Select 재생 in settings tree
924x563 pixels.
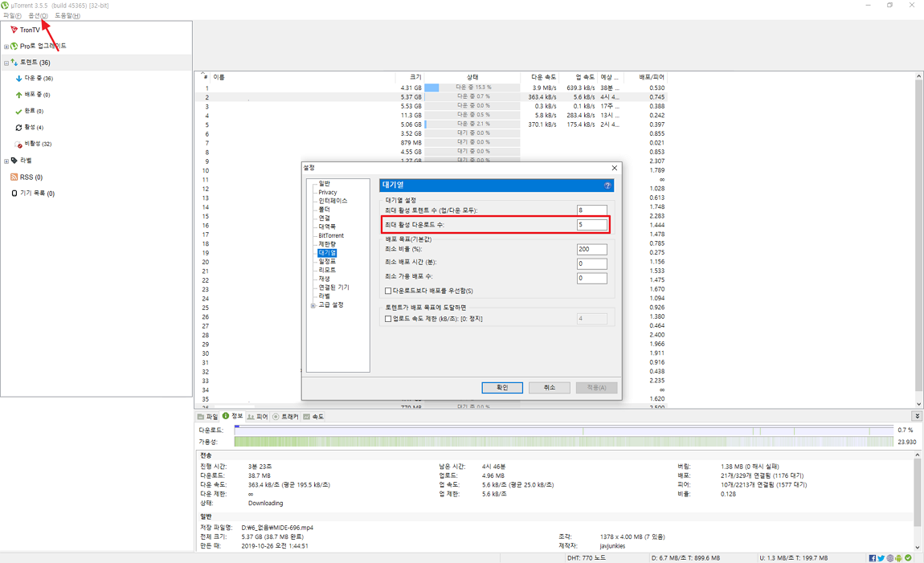(x=324, y=279)
